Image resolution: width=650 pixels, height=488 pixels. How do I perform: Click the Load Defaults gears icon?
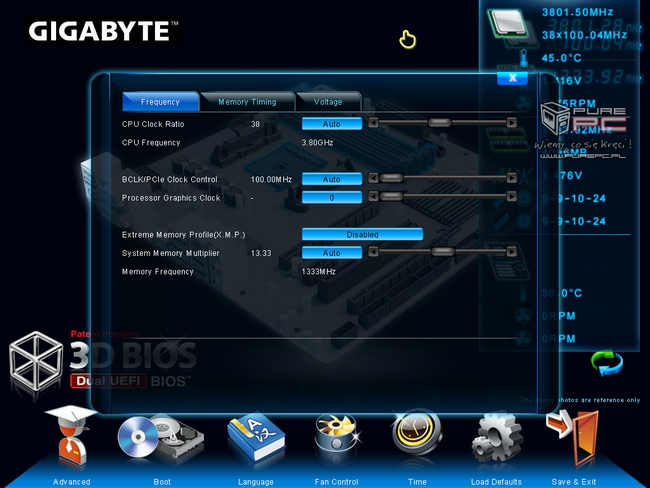496,439
